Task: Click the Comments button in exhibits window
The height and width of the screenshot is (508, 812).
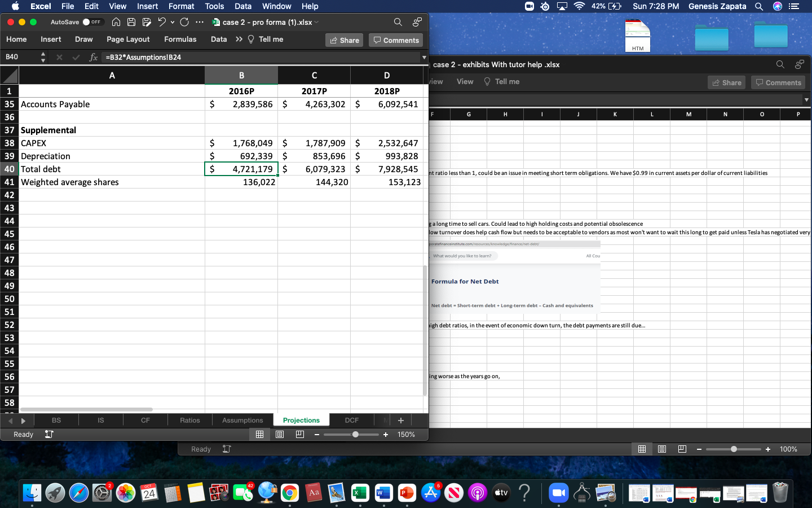Action: [x=778, y=82]
